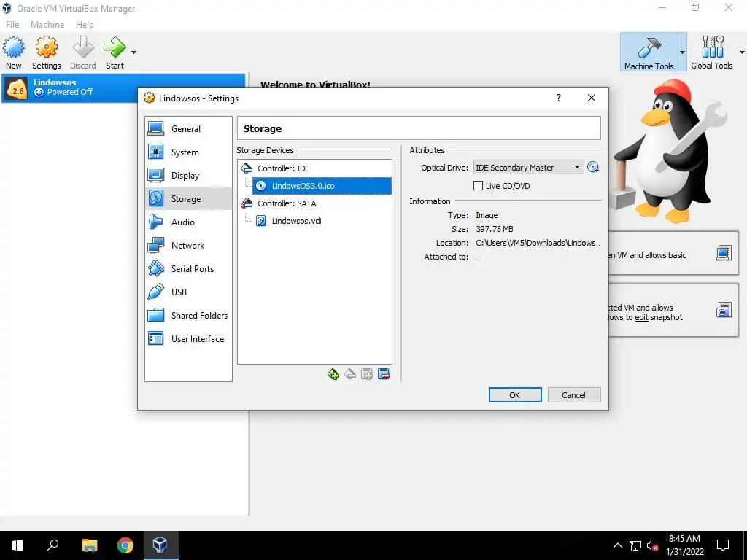Click VirtualBox taskbar icon

[x=160, y=545]
